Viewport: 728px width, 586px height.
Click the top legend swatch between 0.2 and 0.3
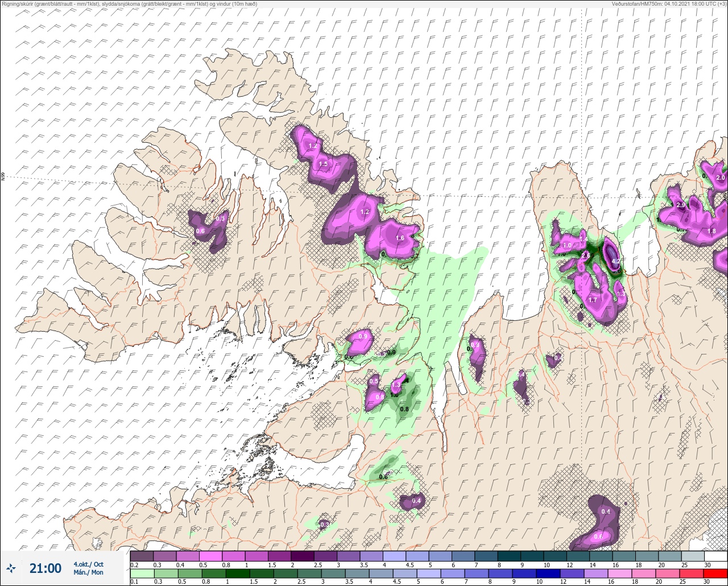point(142,556)
